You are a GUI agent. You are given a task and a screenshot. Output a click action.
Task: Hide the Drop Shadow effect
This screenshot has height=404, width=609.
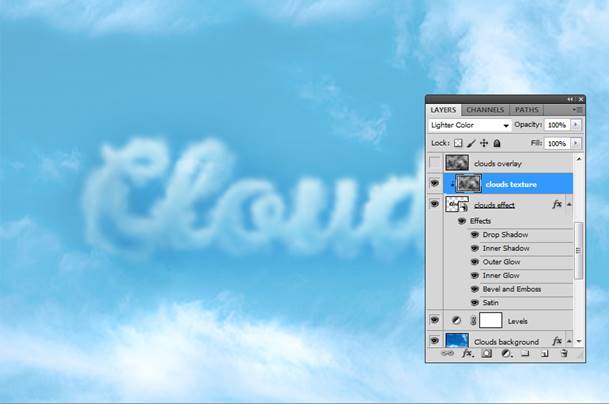[475, 235]
